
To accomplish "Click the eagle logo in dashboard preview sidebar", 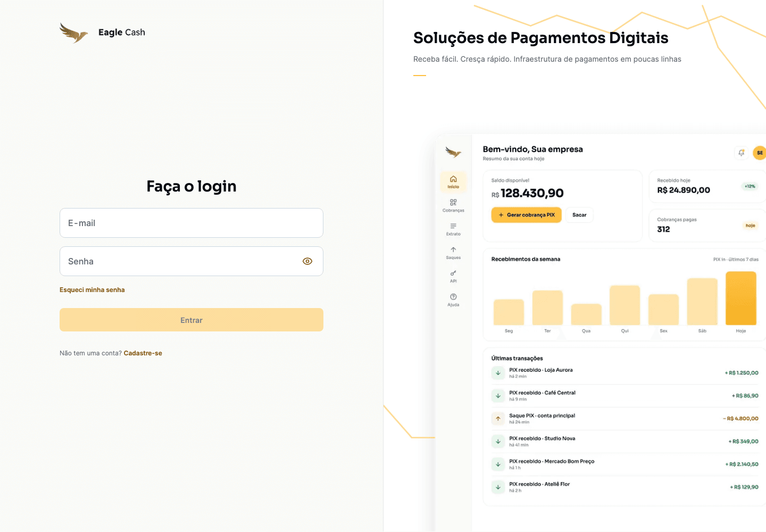I will coord(453,153).
